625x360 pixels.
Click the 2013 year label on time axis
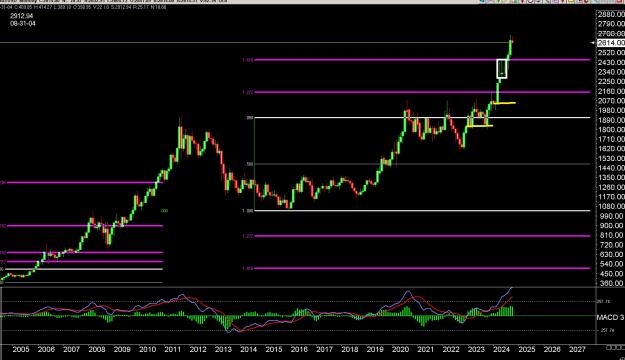223,349
